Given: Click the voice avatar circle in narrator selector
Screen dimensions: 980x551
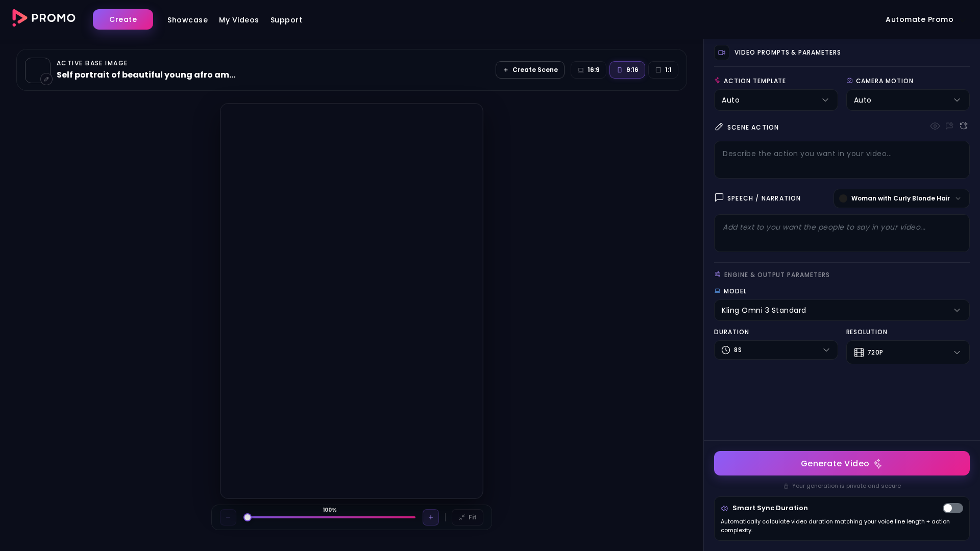Looking at the screenshot, I should point(843,198).
